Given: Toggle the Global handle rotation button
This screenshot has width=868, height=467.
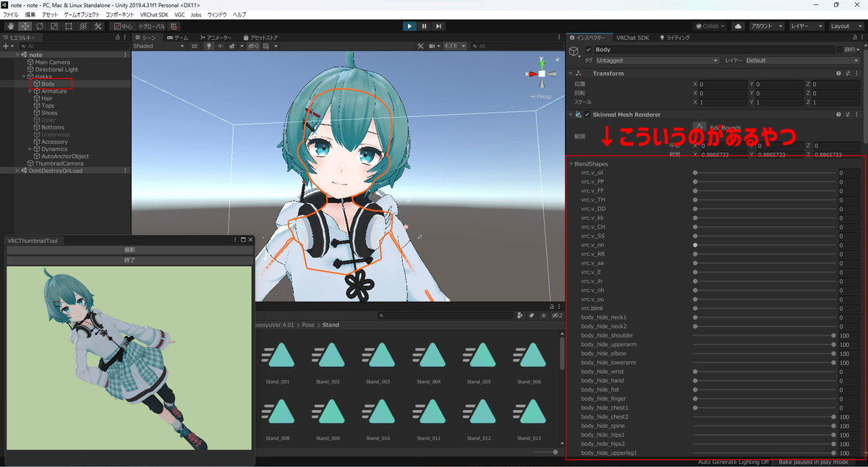Looking at the screenshot, I should 150,26.
